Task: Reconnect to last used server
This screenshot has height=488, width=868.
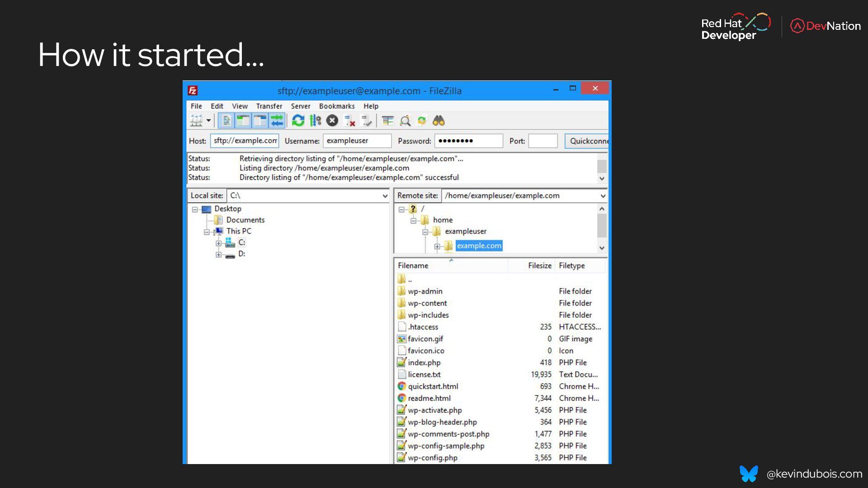Action: click(x=367, y=121)
